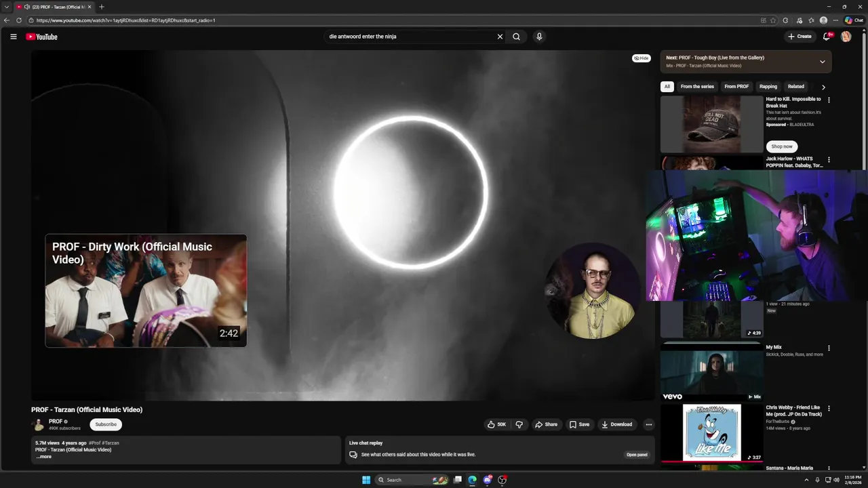The width and height of the screenshot is (868, 488).
Task: Open browser profile icon
Action: [823, 20]
